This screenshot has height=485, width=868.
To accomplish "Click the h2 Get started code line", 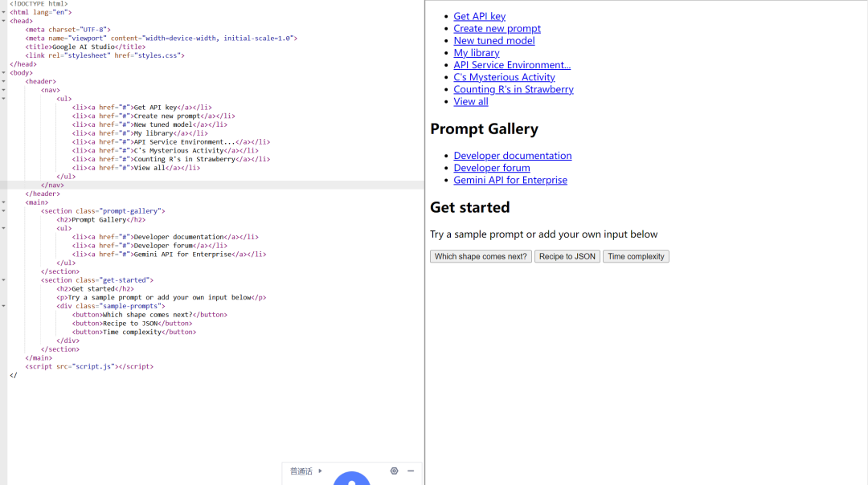I will (95, 289).
